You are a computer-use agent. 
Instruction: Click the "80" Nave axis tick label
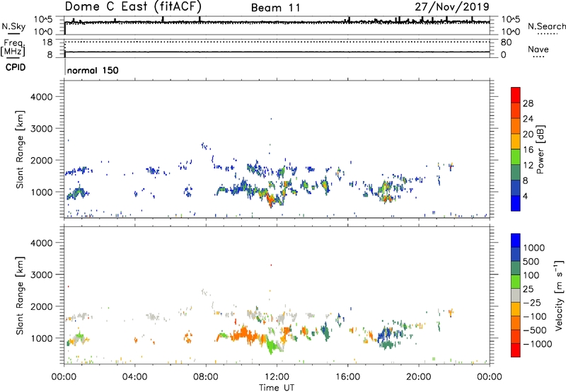(x=506, y=42)
